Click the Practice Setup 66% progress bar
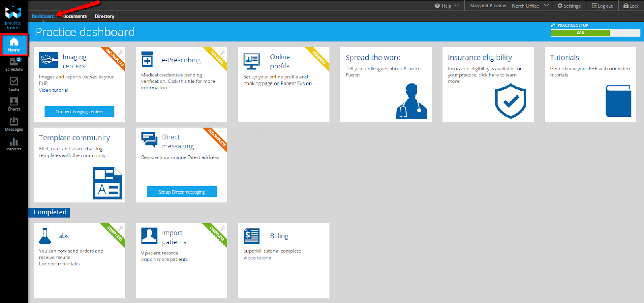 click(596, 33)
